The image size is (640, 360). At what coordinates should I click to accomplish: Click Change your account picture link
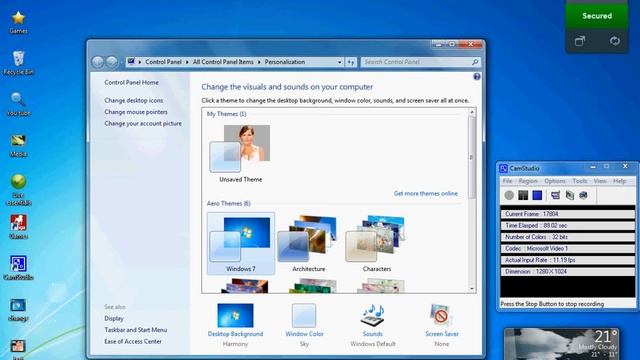[143, 123]
